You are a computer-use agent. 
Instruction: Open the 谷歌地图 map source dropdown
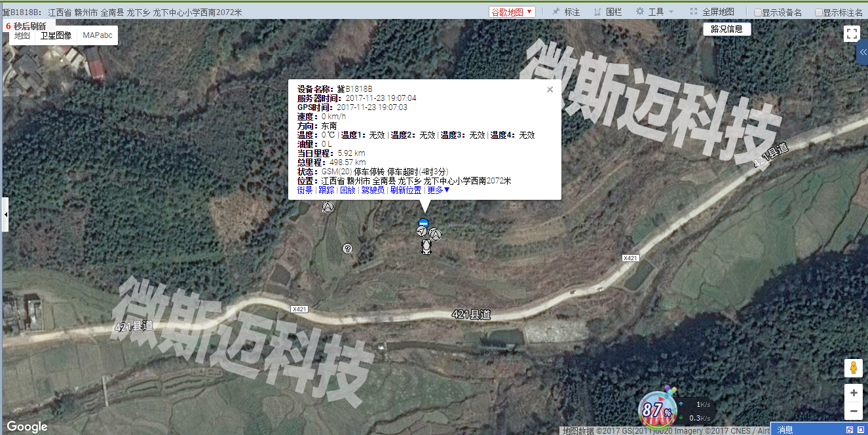click(512, 12)
